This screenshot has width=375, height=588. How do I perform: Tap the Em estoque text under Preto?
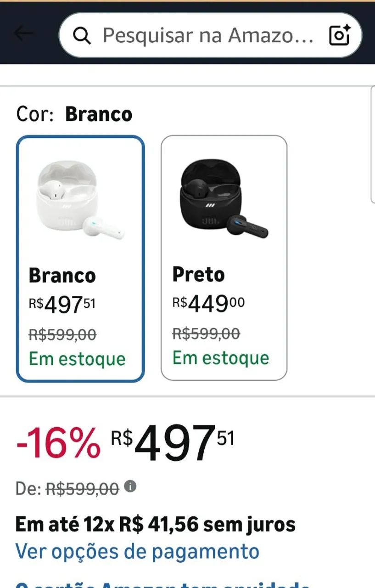click(221, 358)
